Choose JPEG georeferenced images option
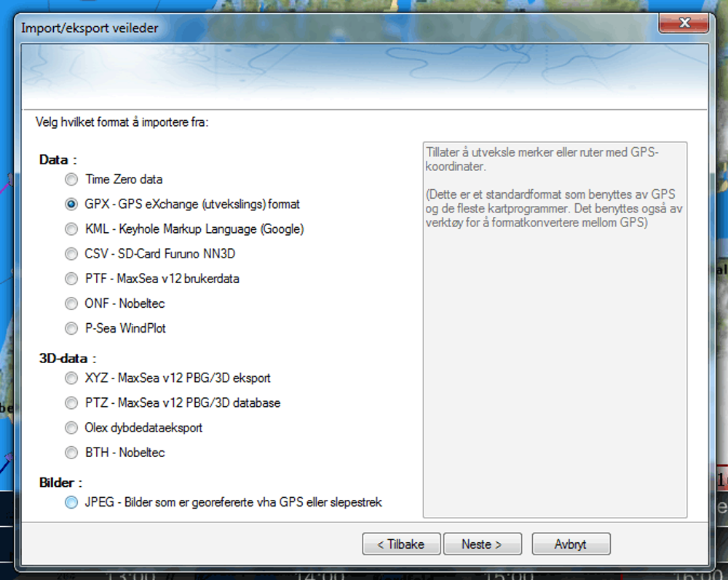The height and width of the screenshot is (580, 728). 71,502
